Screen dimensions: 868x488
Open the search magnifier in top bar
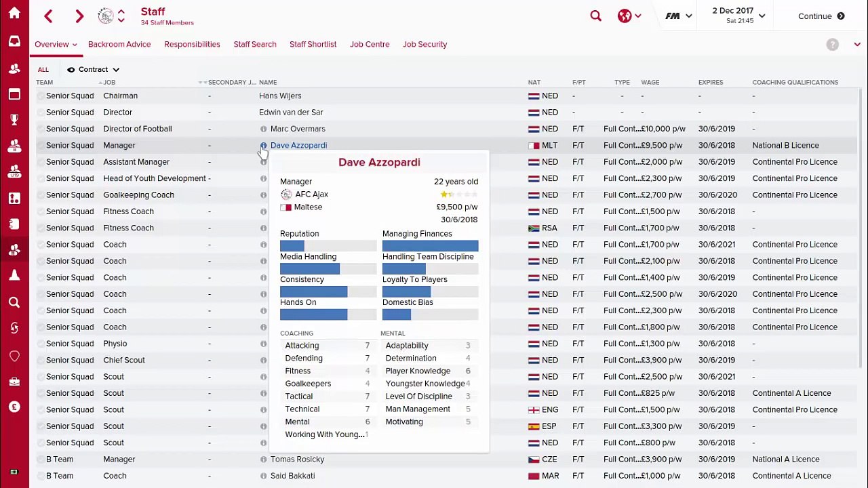[595, 16]
